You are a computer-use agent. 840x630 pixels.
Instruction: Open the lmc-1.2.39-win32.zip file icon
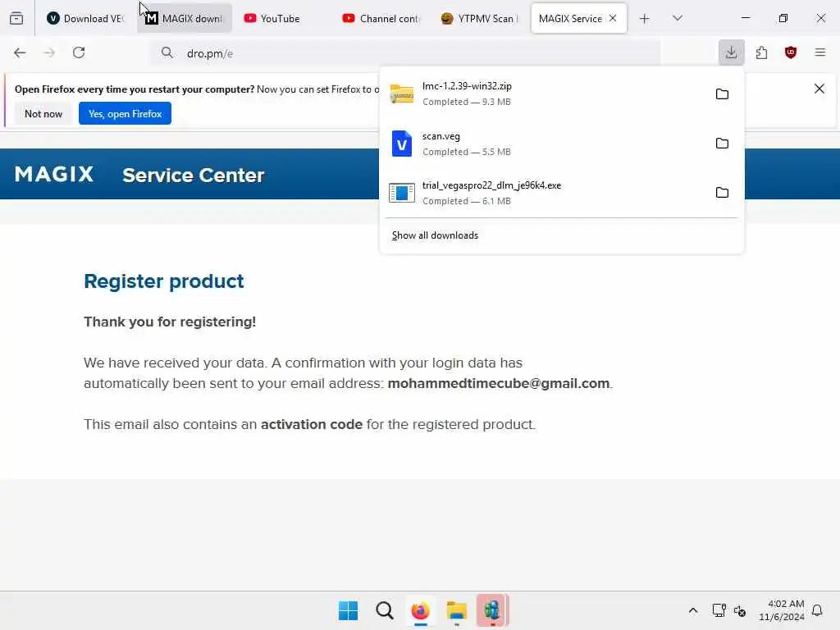click(402, 94)
